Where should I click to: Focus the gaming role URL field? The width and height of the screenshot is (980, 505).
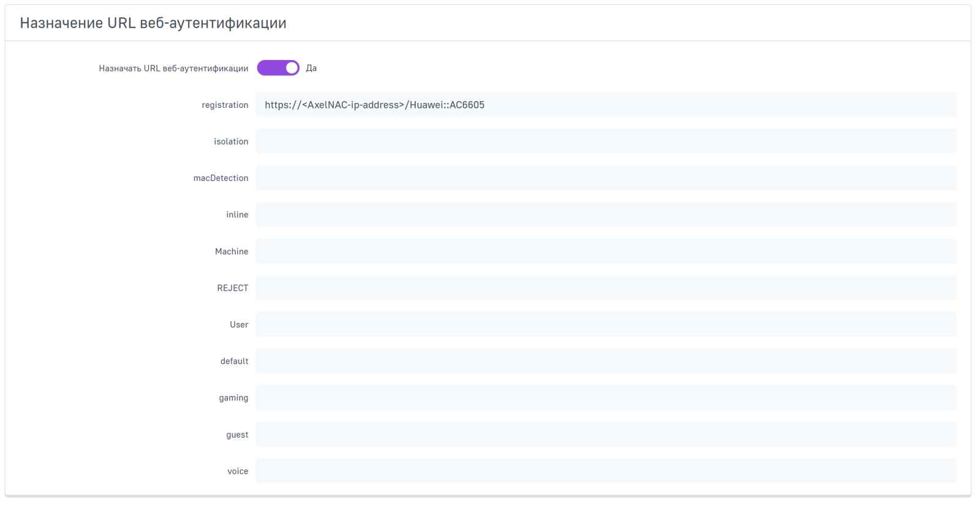click(605, 398)
